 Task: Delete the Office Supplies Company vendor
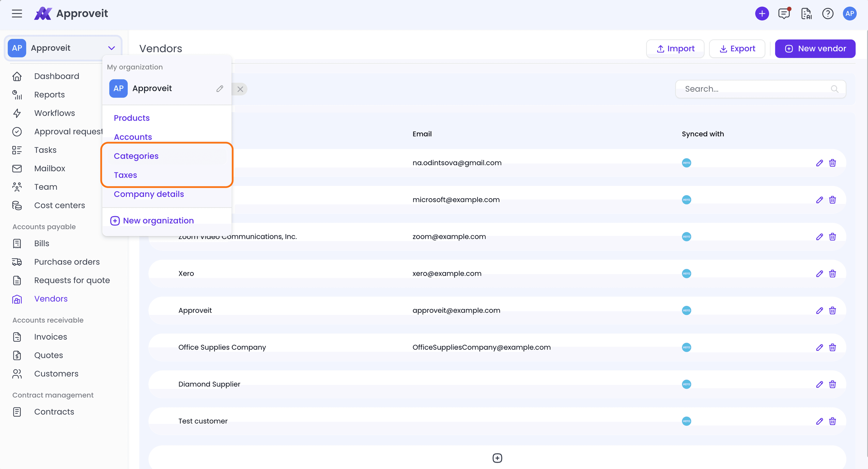(x=832, y=347)
